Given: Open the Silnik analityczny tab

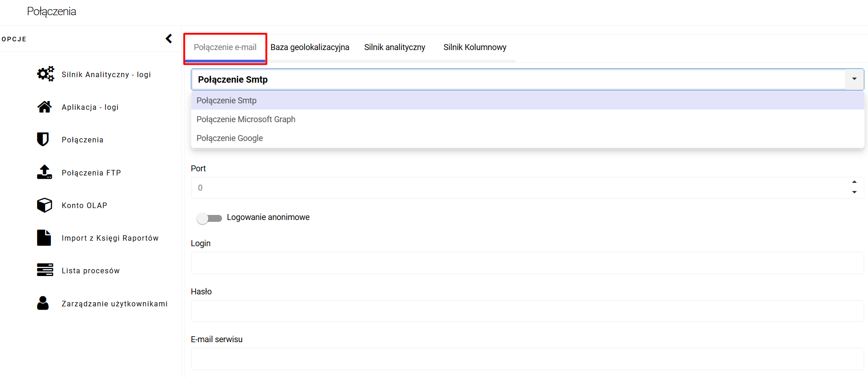Looking at the screenshot, I should click(395, 47).
